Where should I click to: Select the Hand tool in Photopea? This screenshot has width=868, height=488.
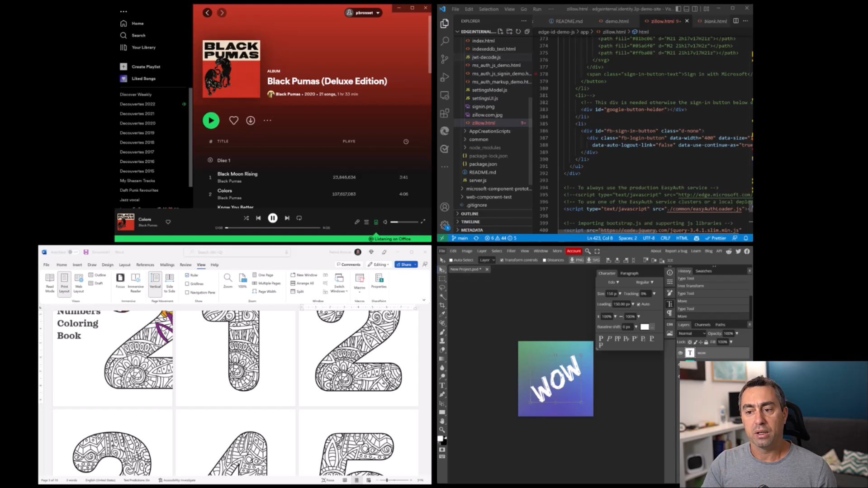(x=442, y=421)
